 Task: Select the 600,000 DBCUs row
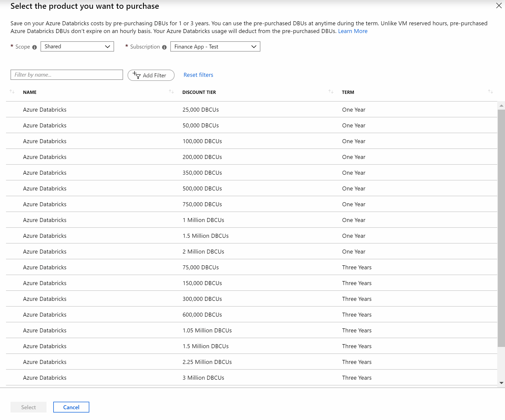[x=252, y=315]
